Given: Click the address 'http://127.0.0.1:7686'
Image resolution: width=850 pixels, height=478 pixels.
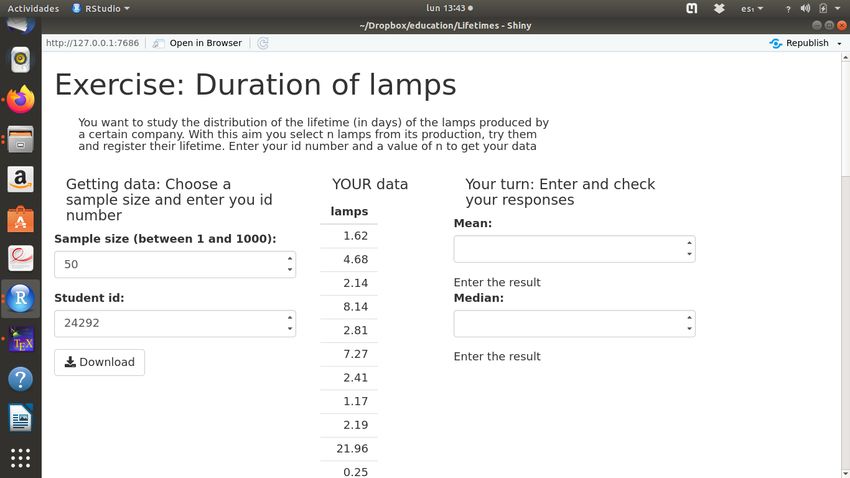Looking at the screenshot, I should [92, 43].
